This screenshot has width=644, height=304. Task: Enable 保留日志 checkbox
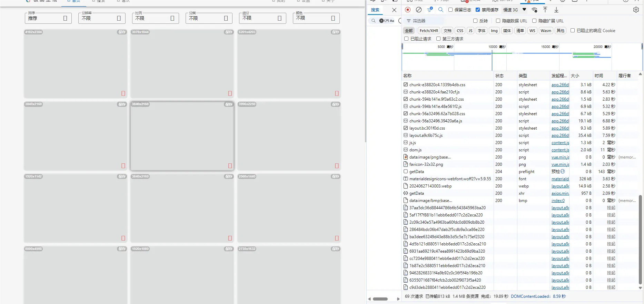(450, 10)
